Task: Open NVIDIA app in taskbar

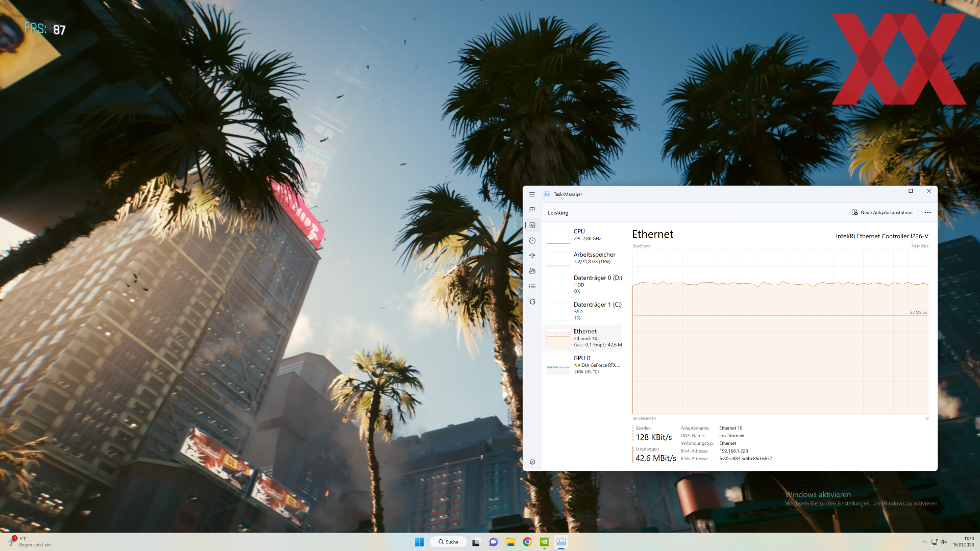Action: 544,542
